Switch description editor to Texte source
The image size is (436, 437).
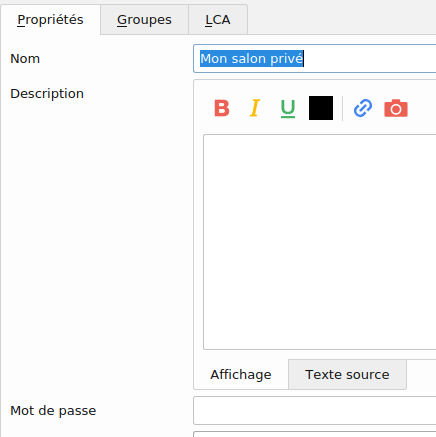347,374
